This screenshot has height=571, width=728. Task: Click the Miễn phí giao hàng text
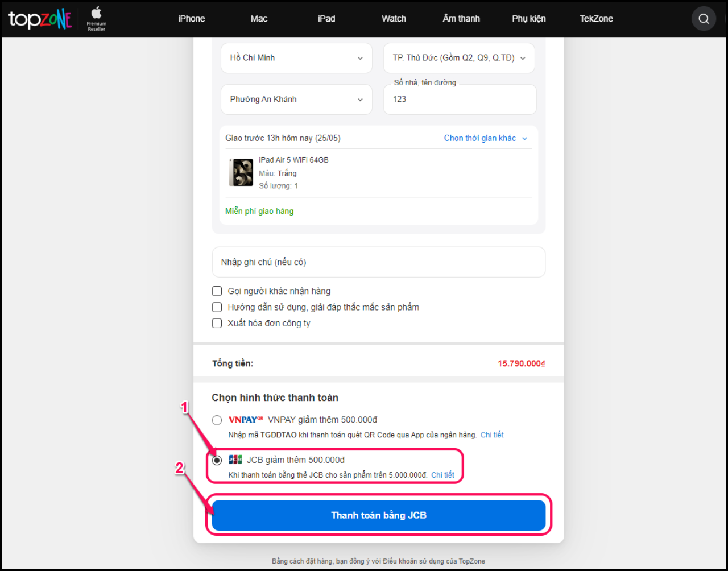(x=259, y=211)
